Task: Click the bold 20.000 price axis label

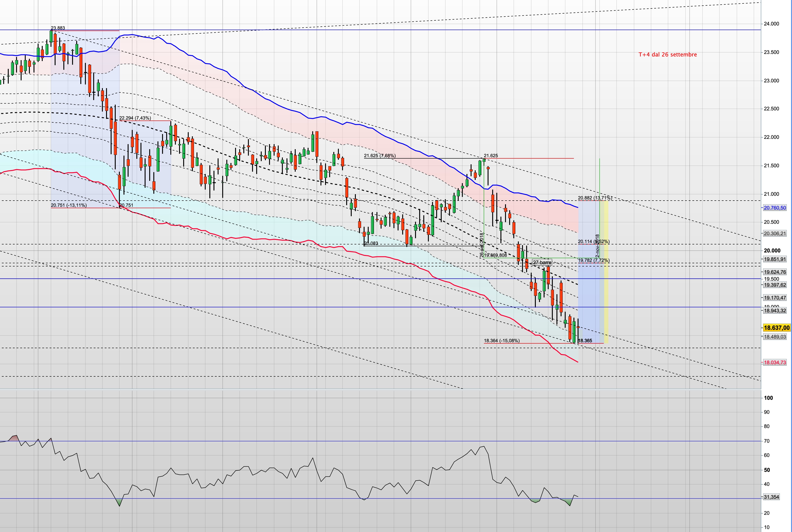Action: [x=772, y=250]
